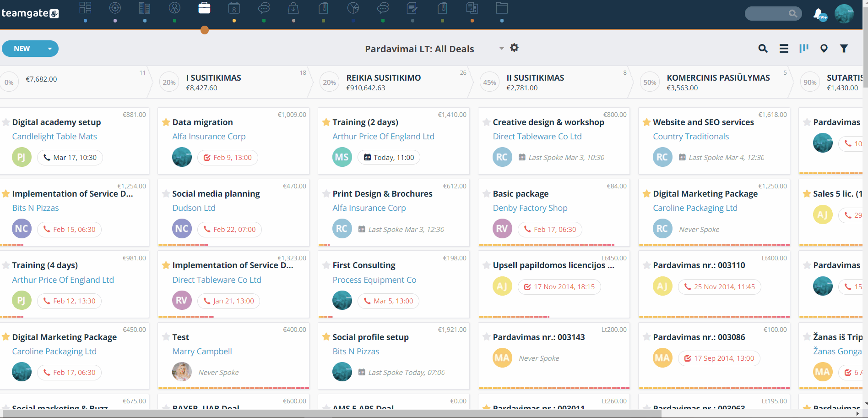Viewport: 868px width, 418px height.
Task: Open the shopping bag download icon
Action: point(293,8)
